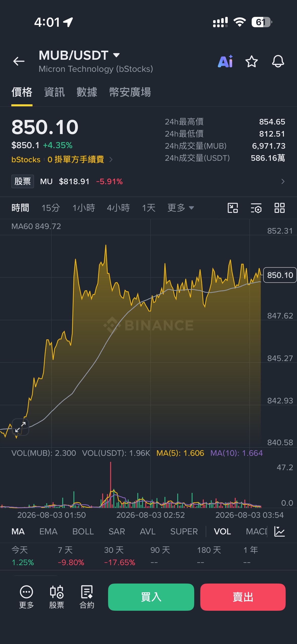Toggle the BOLL indicator
297x644 pixels.
83,531
